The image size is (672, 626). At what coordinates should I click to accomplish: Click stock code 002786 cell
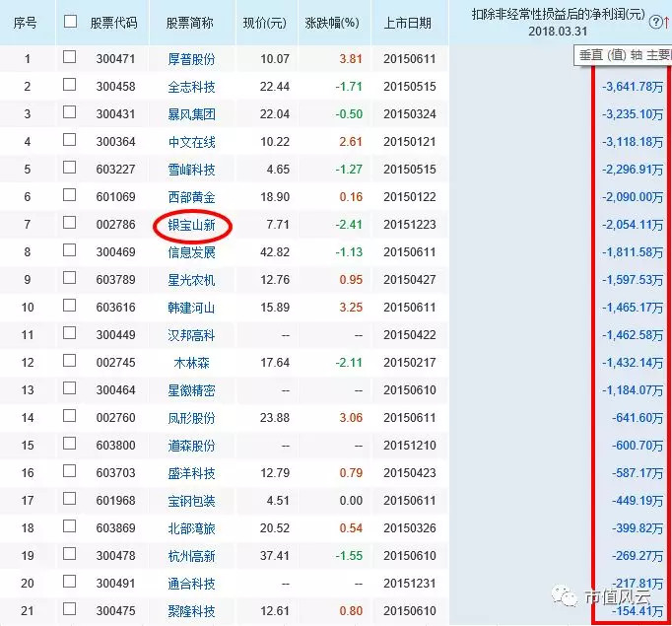[115, 224]
